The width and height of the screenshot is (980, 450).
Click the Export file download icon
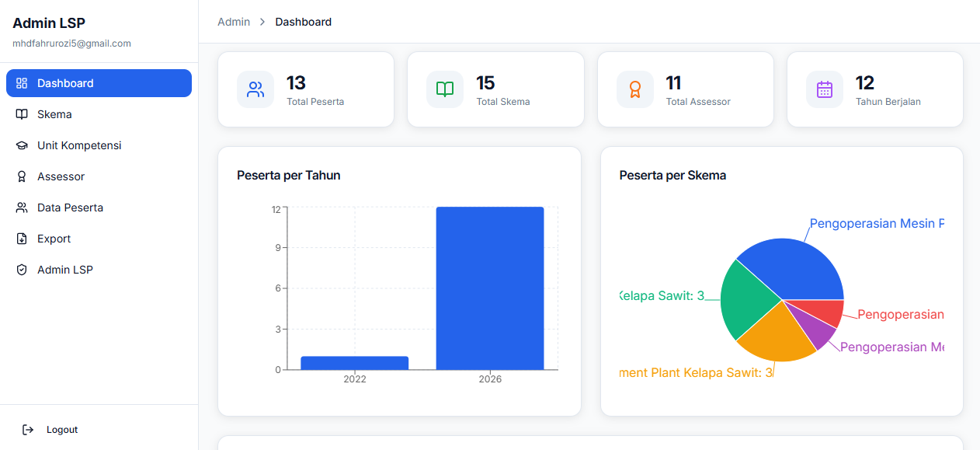(22, 239)
